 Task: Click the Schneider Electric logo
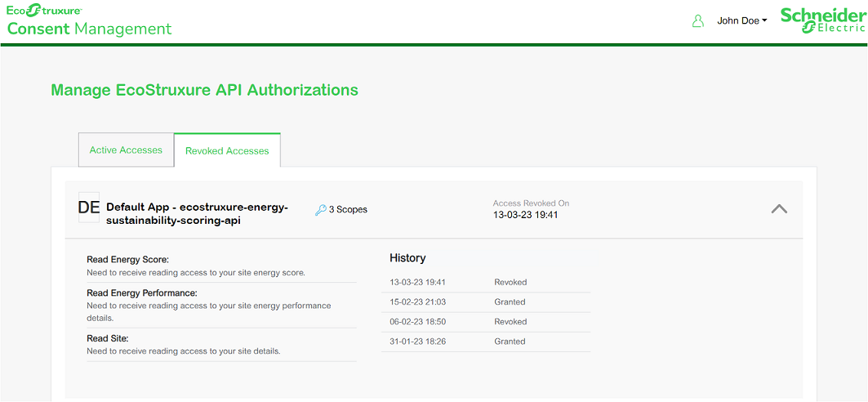[823, 20]
